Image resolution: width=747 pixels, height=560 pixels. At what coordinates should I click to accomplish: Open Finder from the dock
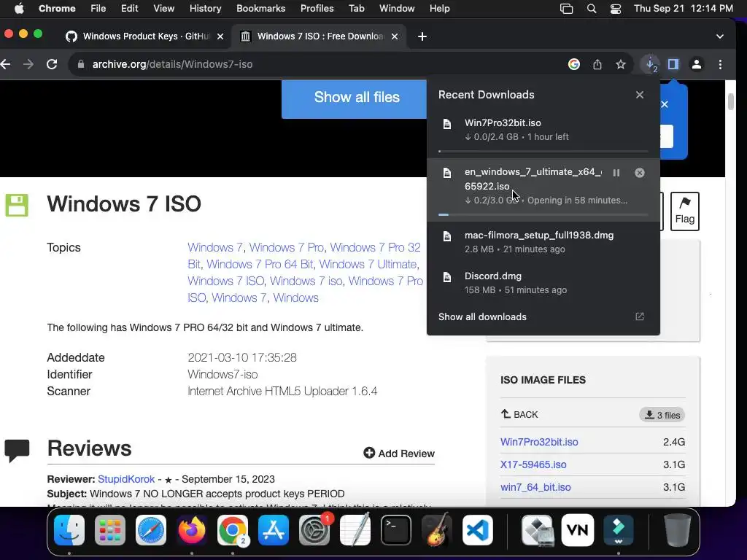69,530
